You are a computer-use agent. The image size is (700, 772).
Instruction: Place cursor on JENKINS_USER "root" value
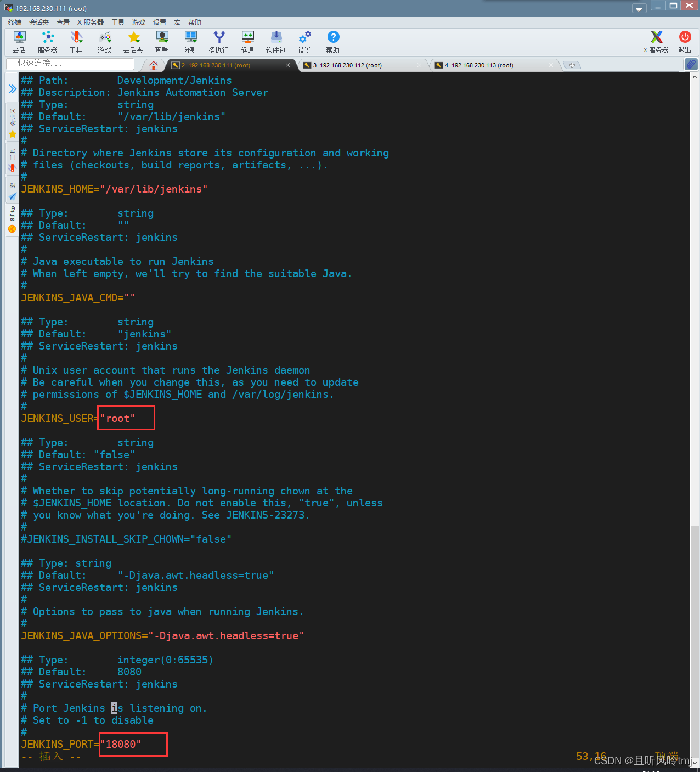pyautogui.click(x=117, y=419)
